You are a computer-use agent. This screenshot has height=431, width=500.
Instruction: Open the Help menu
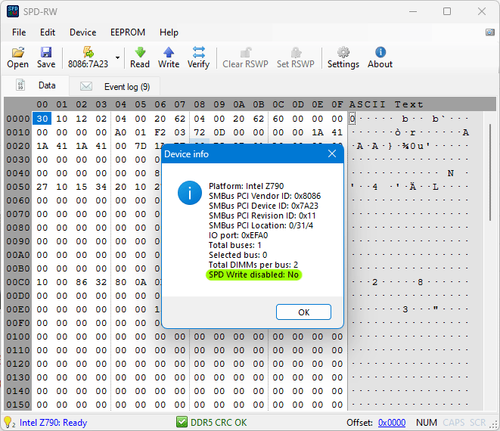coord(169,32)
